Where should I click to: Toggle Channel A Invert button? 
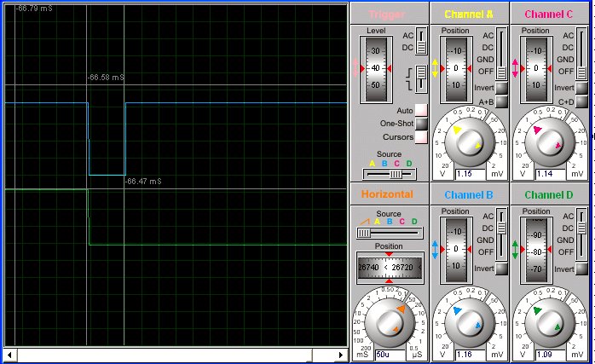501,88
